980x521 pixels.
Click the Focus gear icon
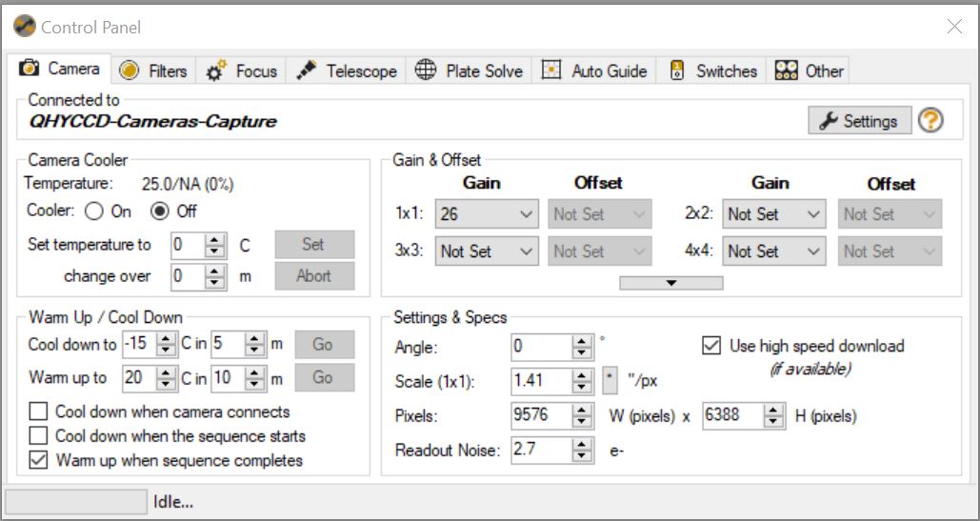click(215, 70)
